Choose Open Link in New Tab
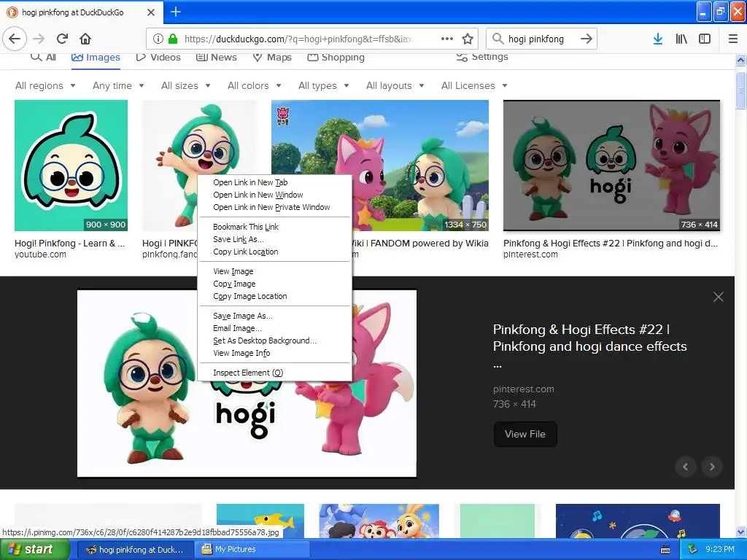 click(275, 182)
